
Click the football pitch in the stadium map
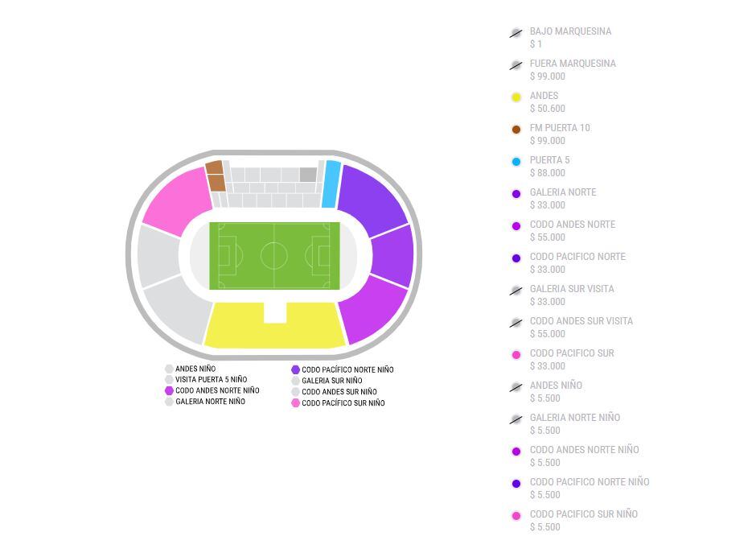(275, 256)
